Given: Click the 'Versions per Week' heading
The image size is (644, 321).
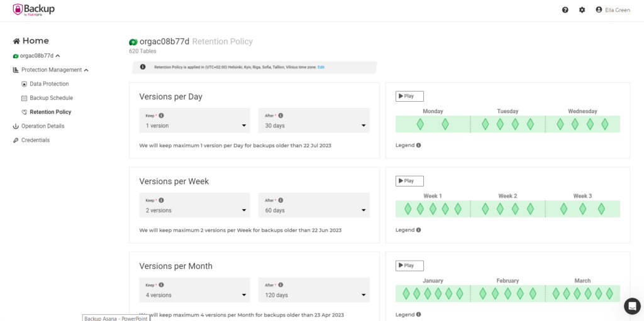Looking at the screenshot, I should click(x=174, y=182).
